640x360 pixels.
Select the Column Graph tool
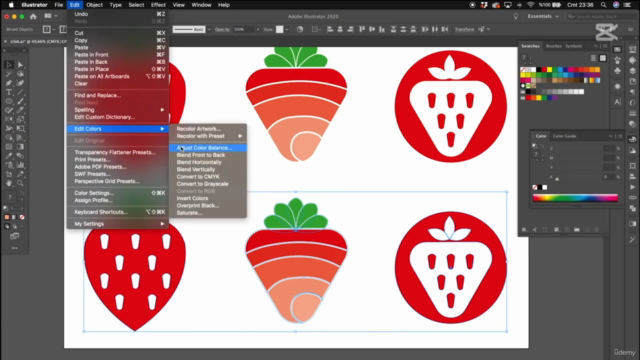[x=20, y=165]
